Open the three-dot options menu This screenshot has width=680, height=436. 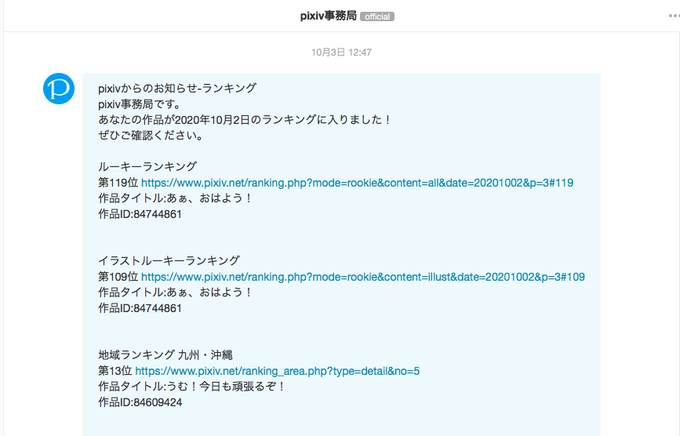pos(674,16)
